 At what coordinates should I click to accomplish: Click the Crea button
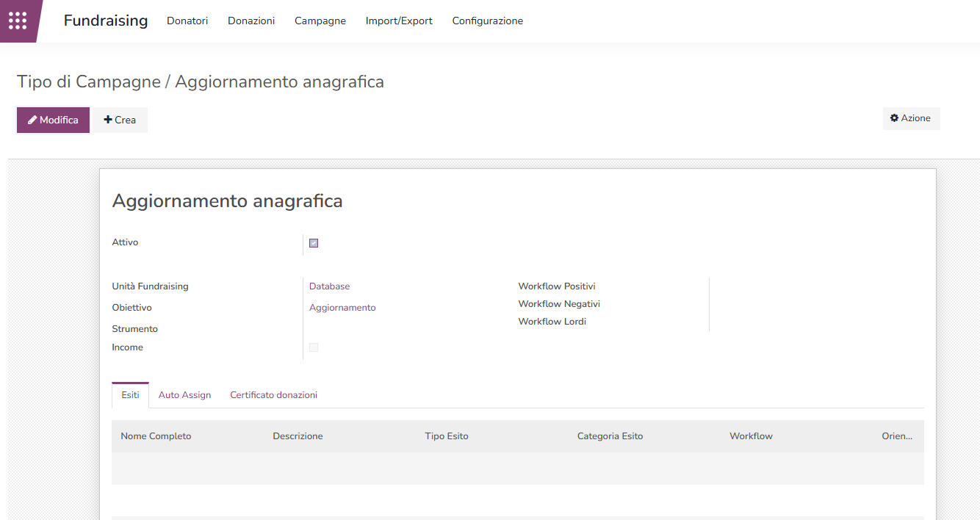click(120, 120)
